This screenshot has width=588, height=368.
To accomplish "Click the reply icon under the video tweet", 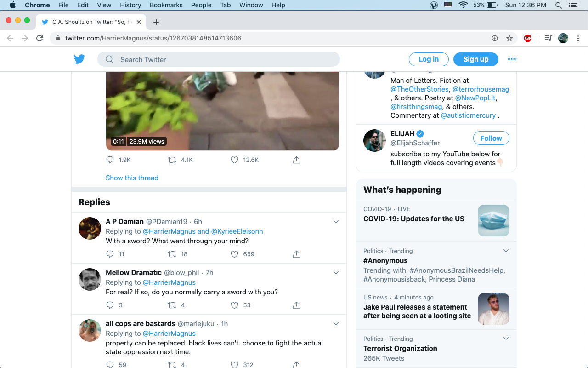I will (110, 160).
